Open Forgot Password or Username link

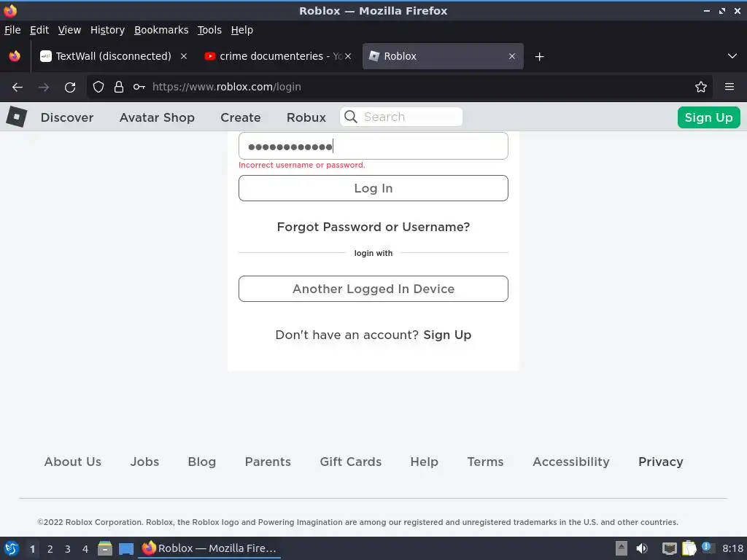pos(373,227)
